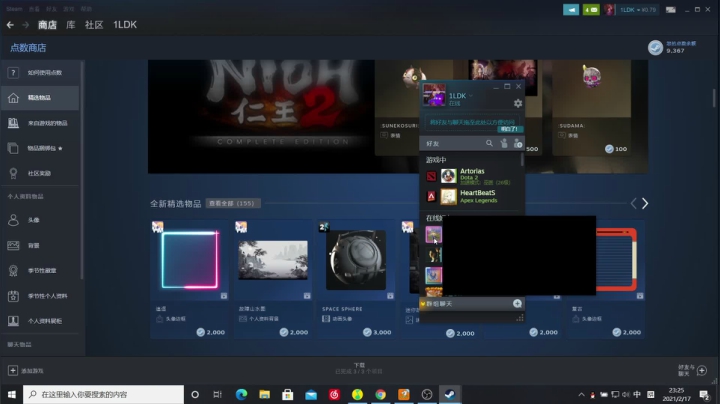
Task: Dismiss tip with 明白了! button
Action: point(510,129)
